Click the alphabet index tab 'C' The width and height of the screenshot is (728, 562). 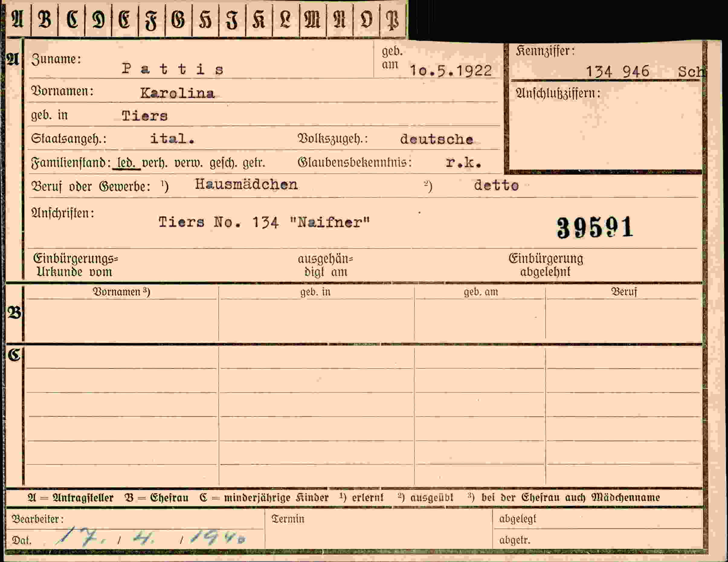(x=72, y=19)
